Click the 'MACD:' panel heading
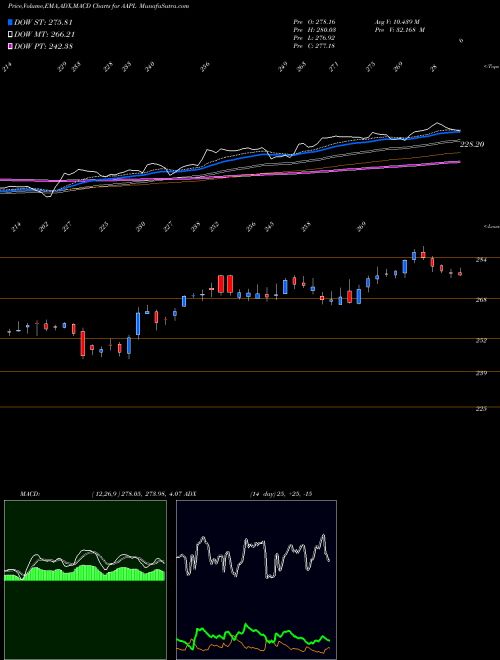500x660 pixels. (x=30, y=494)
